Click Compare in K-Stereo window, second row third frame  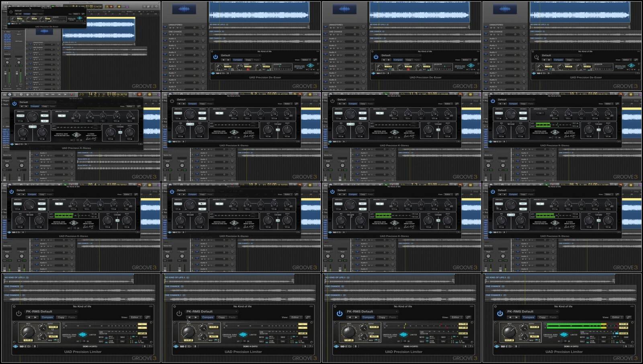[x=353, y=104]
